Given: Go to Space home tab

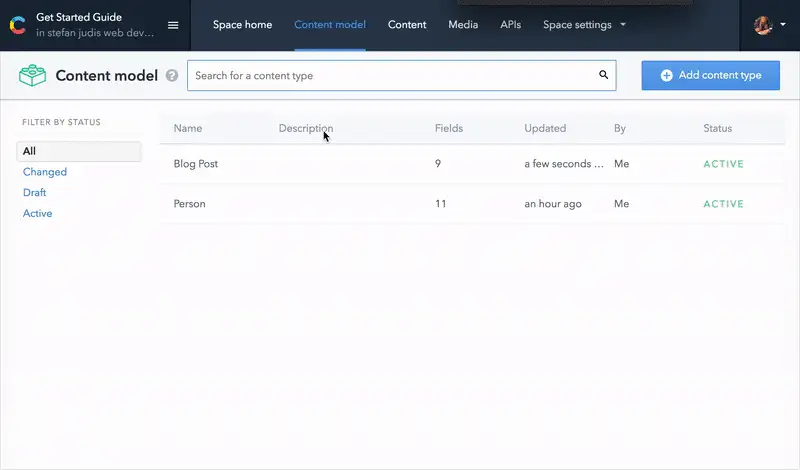Looking at the screenshot, I should pos(242,24).
